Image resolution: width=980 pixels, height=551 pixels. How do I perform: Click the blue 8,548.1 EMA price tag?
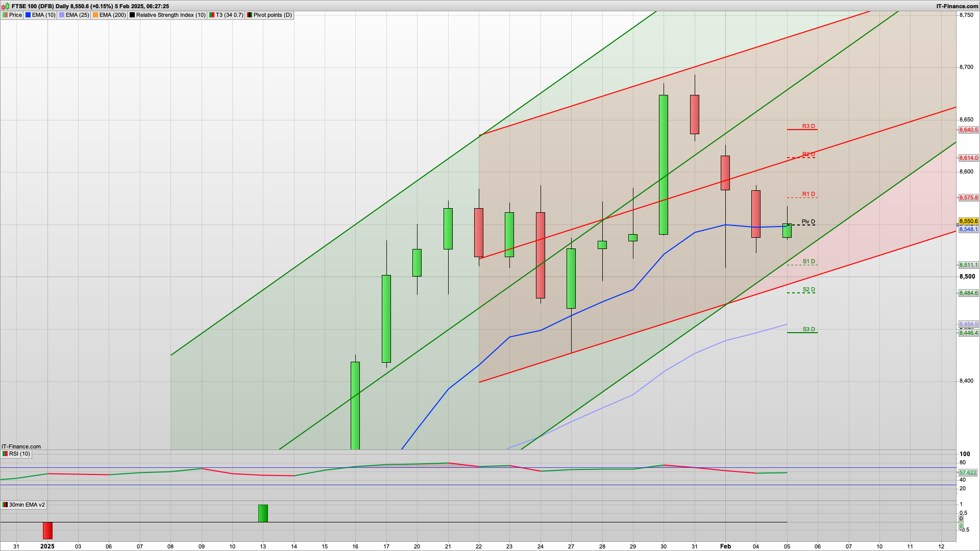(968, 230)
